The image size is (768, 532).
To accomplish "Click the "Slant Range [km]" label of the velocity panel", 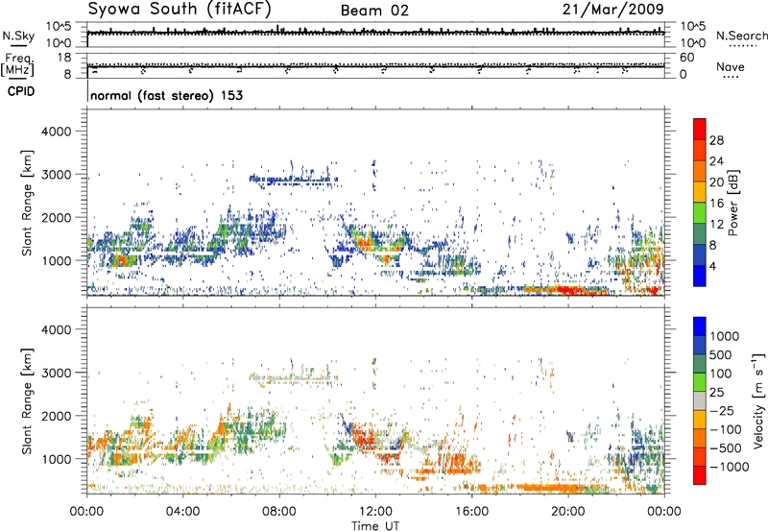I will pos(27,401).
